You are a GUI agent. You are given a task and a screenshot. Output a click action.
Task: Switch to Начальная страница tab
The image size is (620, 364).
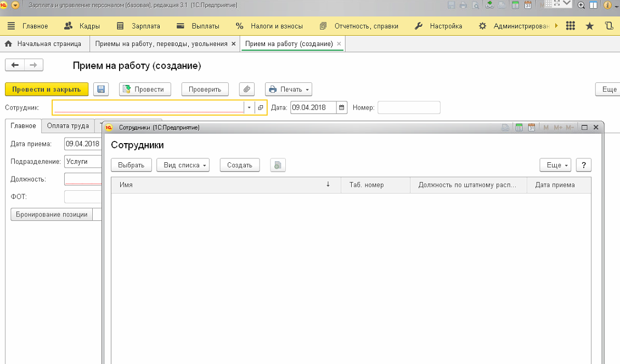point(43,43)
